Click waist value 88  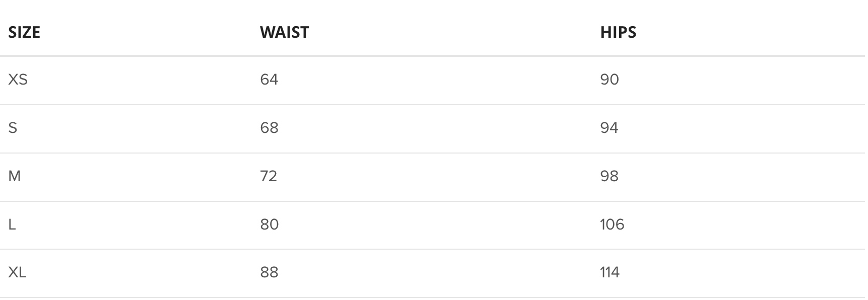tap(269, 272)
